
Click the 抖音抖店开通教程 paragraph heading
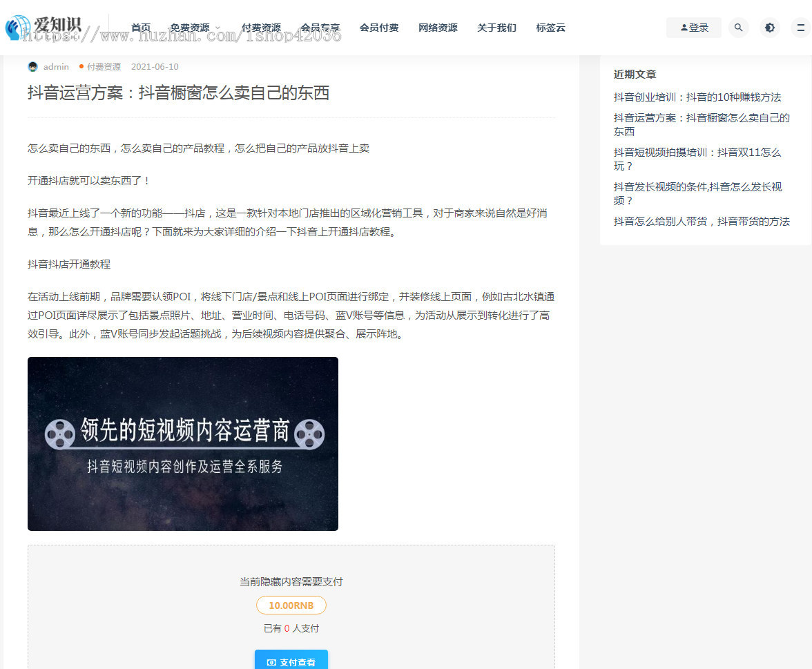[69, 264]
